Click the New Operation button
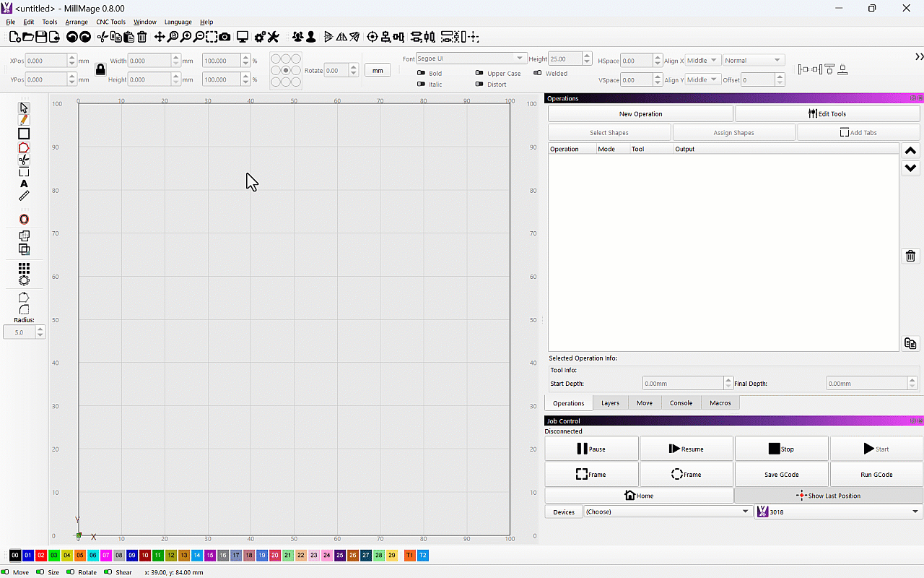Viewport: 924px width, 578px height. coord(640,113)
